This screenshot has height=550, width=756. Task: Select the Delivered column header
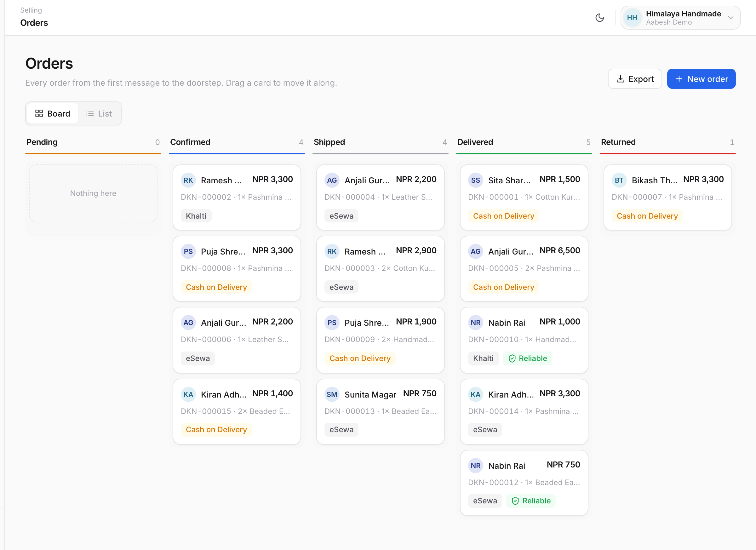(524, 142)
